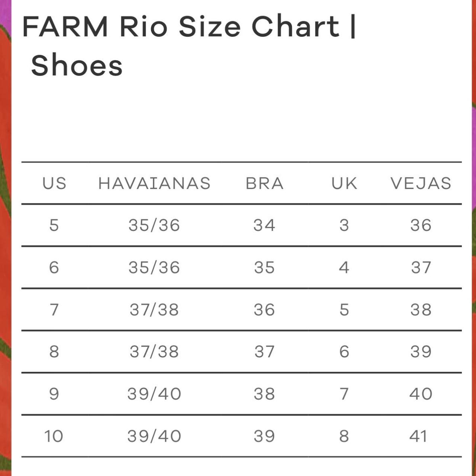
Task: Select Havaianas 39/40 in US 9 row
Action: 154,394
